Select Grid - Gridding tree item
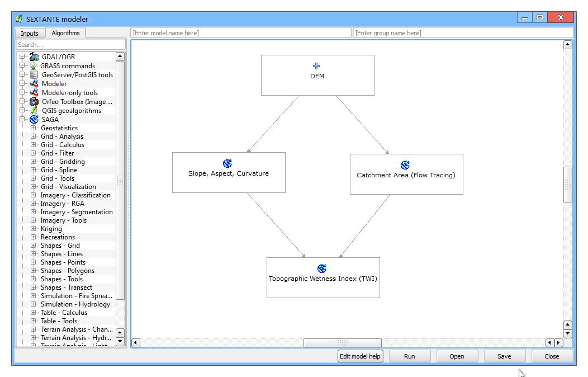 (63, 161)
